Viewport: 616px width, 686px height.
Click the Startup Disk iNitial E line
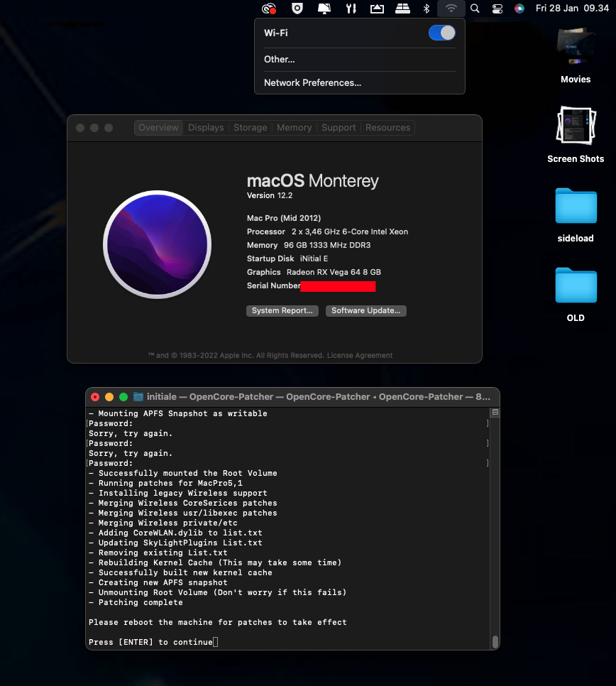coord(287,258)
